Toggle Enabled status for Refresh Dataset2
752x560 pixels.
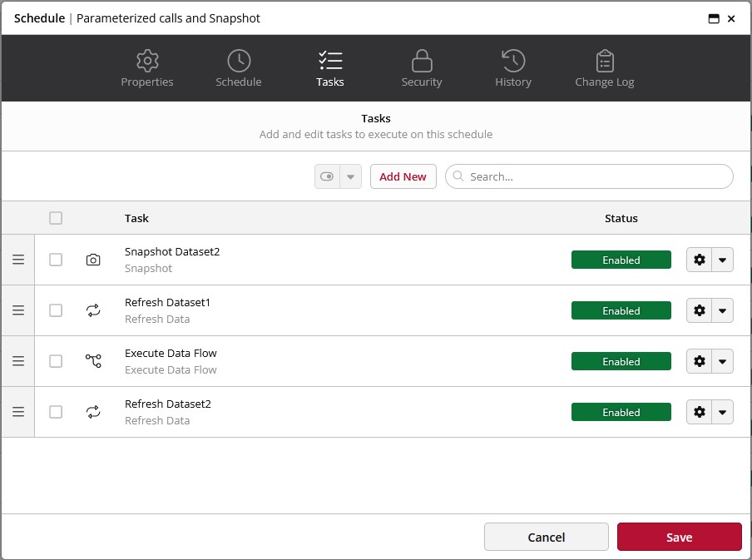click(621, 412)
